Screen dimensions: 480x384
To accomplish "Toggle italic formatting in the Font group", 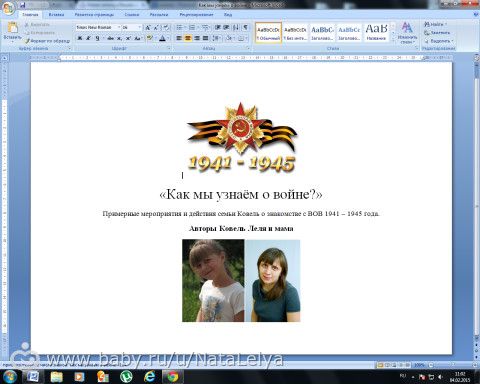I will coord(88,38).
